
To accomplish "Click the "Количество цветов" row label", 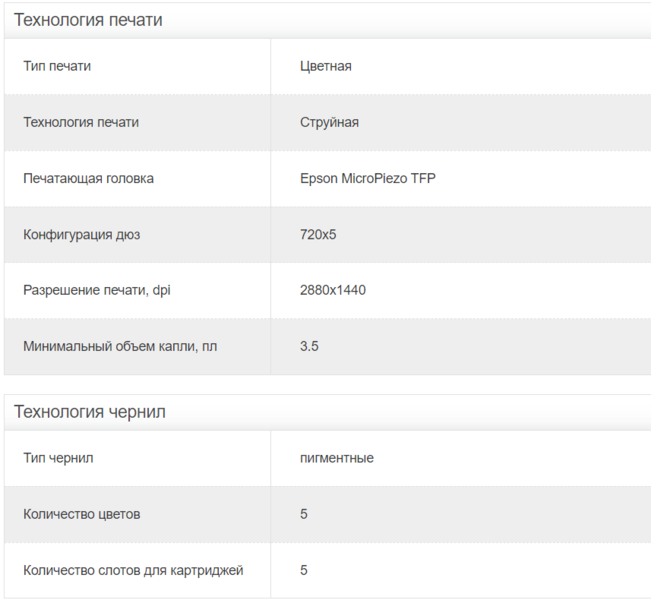I will coord(81,514).
